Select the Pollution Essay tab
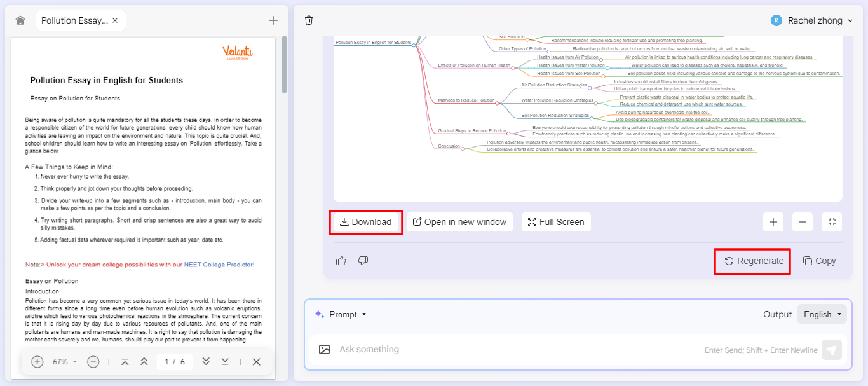 tap(74, 20)
